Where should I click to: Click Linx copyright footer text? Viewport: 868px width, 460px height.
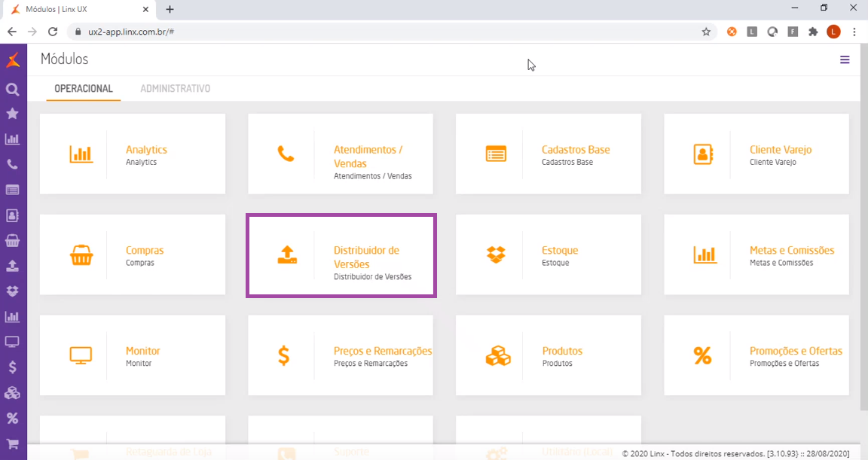[735, 453]
